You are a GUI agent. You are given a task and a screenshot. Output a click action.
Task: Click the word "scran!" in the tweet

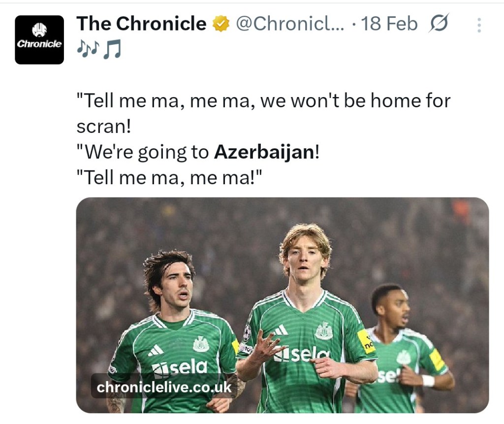point(103,127)
